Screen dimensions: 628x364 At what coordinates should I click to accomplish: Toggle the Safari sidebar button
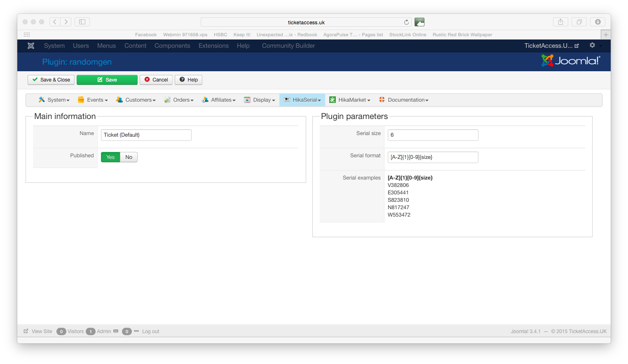point(82,22)
